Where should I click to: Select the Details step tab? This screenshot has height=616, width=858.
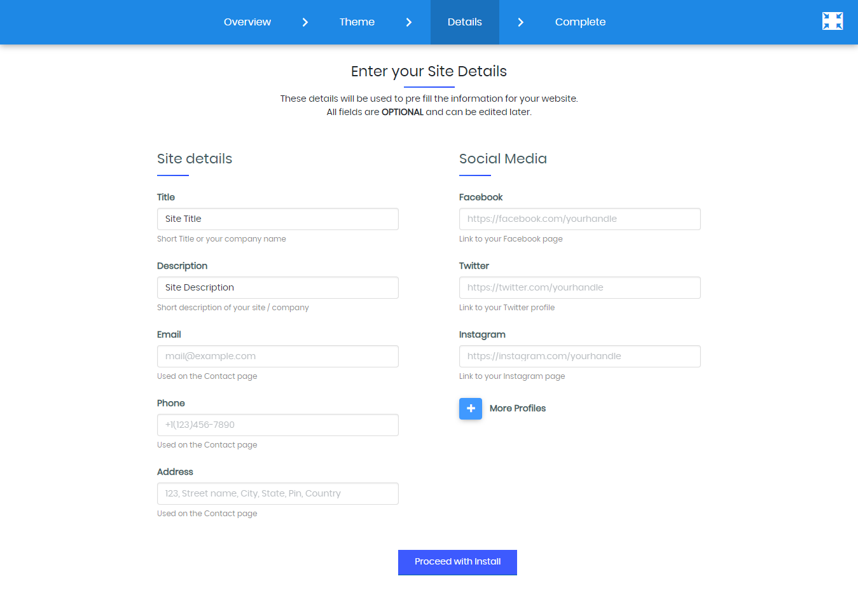click(465, 22)
